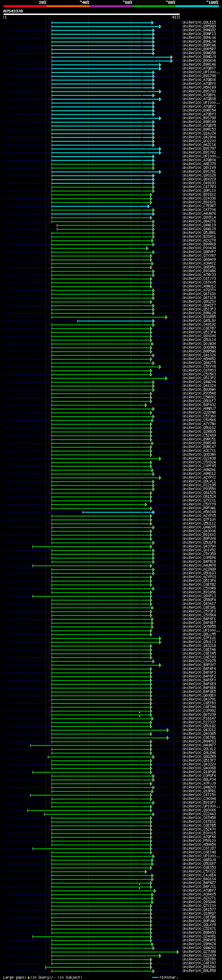This screenshot has height=980, width=222.
Task: Click the cyan alignment bar for UniRef100_Q45L80
Action: pyautogui.click(x=116, y=321)
